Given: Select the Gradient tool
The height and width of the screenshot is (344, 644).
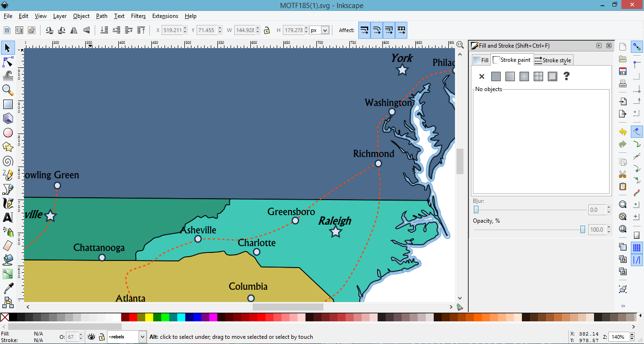Looking at the screenshot, I should pos(8,274).
